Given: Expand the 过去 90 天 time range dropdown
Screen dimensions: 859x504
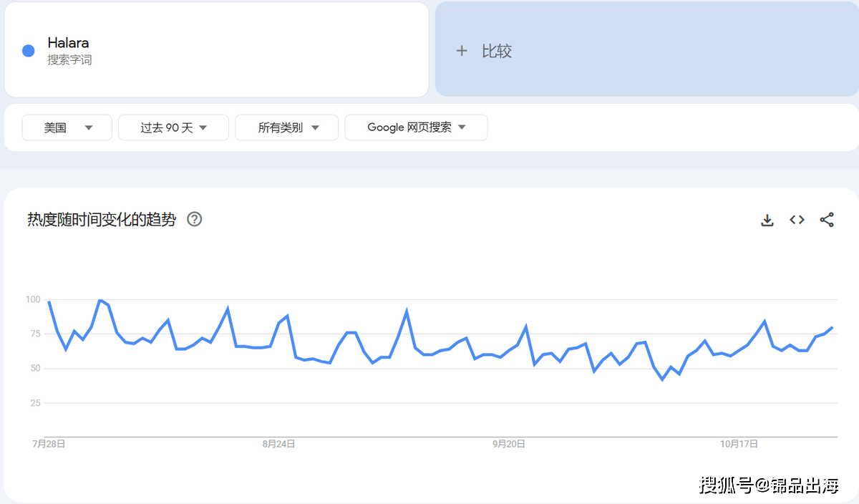Looking at the screenshot, I should pyautogui.click(x=173, y=127).
